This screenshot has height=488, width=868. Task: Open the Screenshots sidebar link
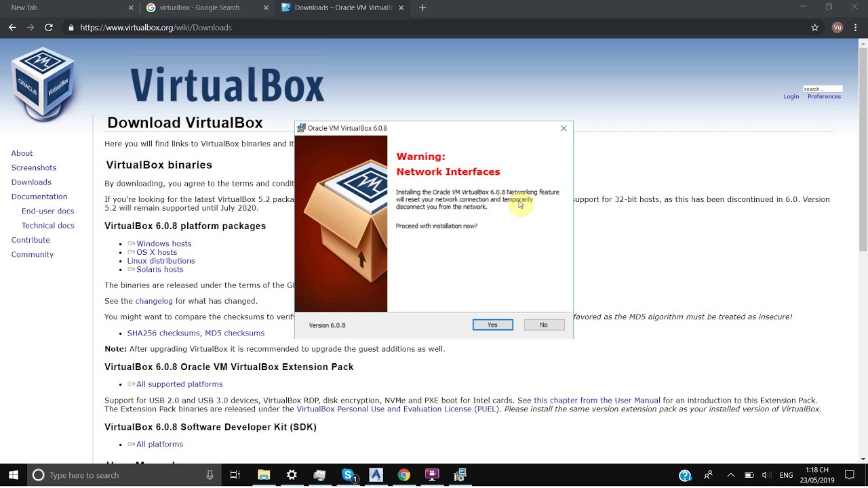coord(34,167)
